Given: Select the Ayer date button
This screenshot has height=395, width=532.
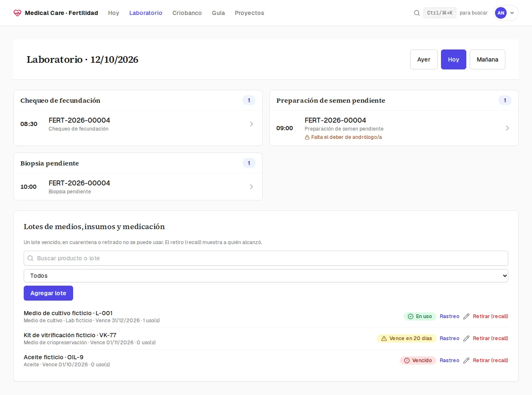Looking at the screenshot, I should (424, 59).
